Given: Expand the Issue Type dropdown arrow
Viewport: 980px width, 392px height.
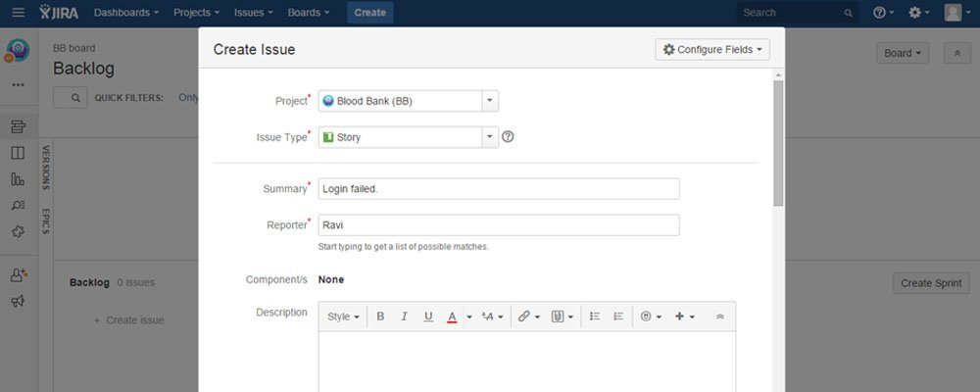Looking at the screenshot, I should click(490, 137).
